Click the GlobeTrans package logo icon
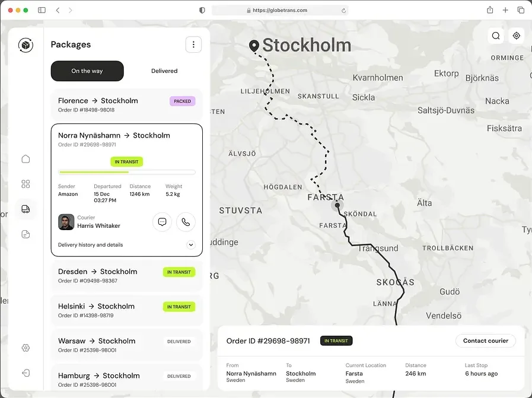This screenshot has width=532, height=398. click(26, 45)
